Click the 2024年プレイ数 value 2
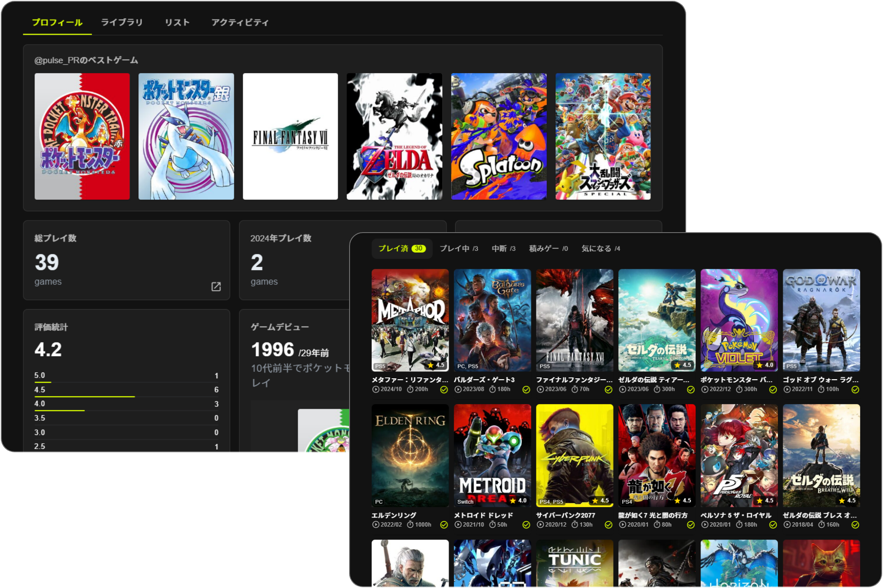Image resolution: width=883 pixels, height=588 pixels. [257, 262]
